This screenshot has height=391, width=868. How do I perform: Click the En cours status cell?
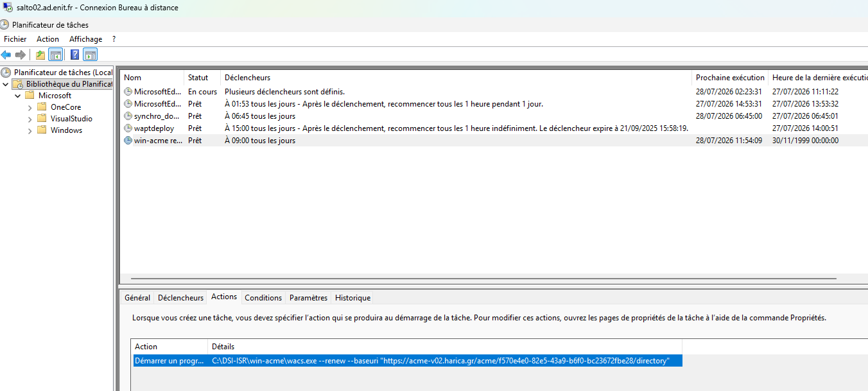(x=202, y=92)
